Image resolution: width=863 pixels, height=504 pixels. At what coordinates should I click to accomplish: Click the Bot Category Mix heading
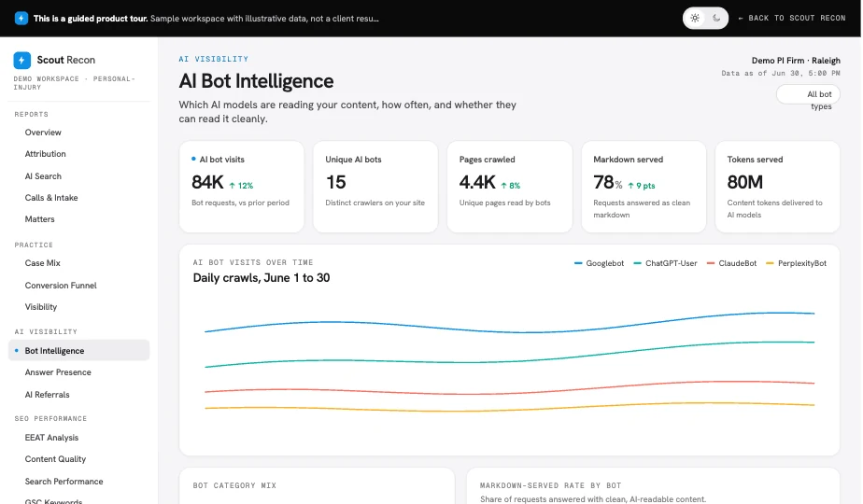(x=234, y=486)
